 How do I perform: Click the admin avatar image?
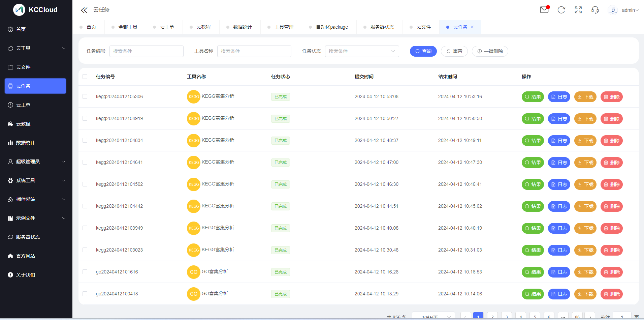pos(613,10)
